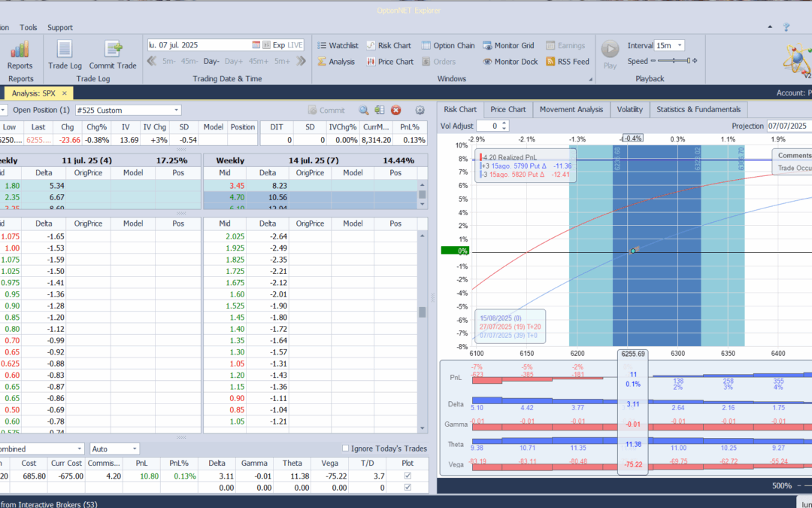Viewport: 812px width, 508px height.
Task: Open the Combined dropdown
Action: [x=80, y=449]
